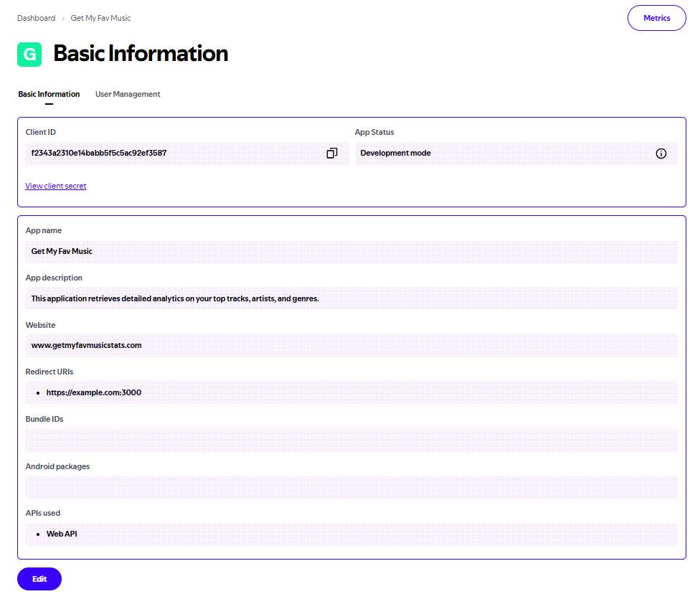Click the empty Bundle IDs field
700x594 pixels.
point(351,440)
